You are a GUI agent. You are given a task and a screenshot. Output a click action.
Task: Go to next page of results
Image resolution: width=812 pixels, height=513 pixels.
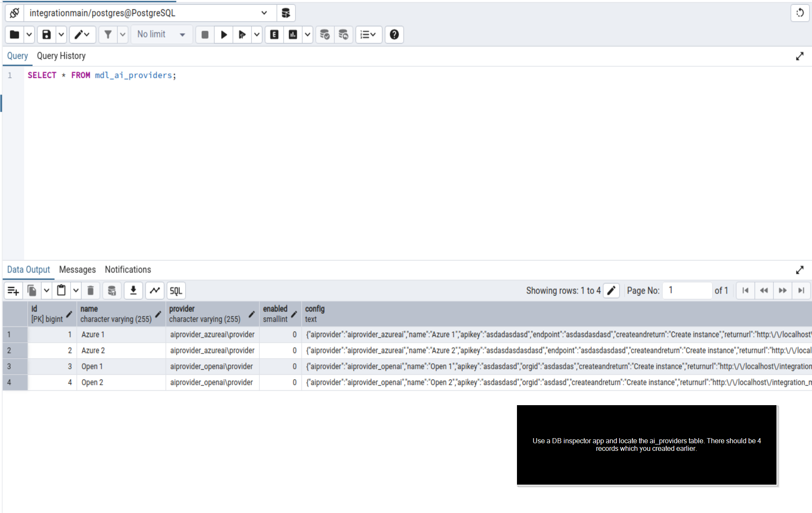click(x=782, y=291)
